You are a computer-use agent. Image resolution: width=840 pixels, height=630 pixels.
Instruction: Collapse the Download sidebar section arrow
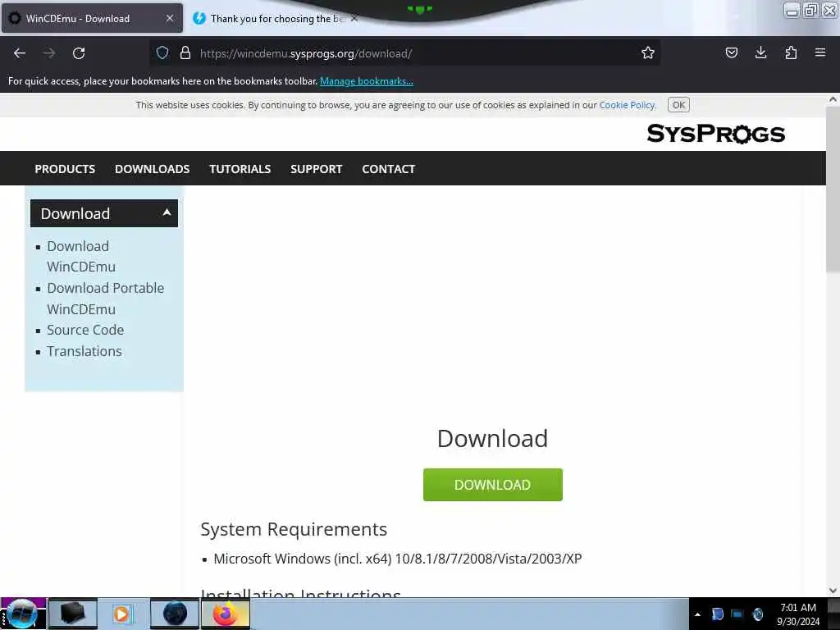point(167,212)
